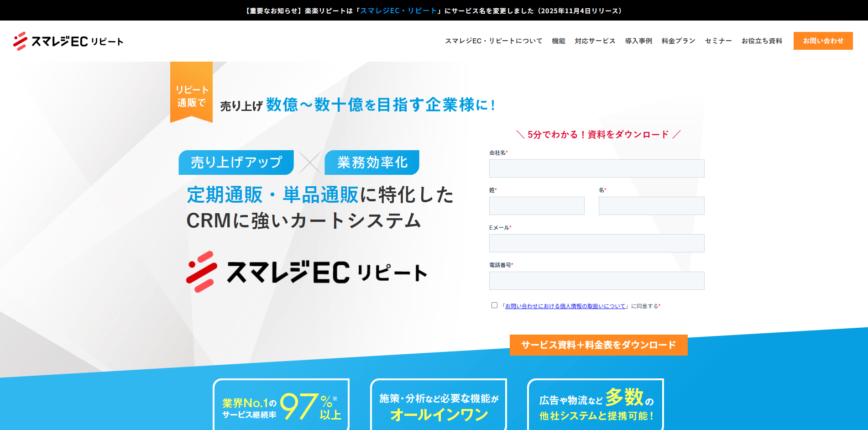This screenshot has height=430, width=868.
Task: Click the large スマレジEC リピート hero logo
Action: 307,272
